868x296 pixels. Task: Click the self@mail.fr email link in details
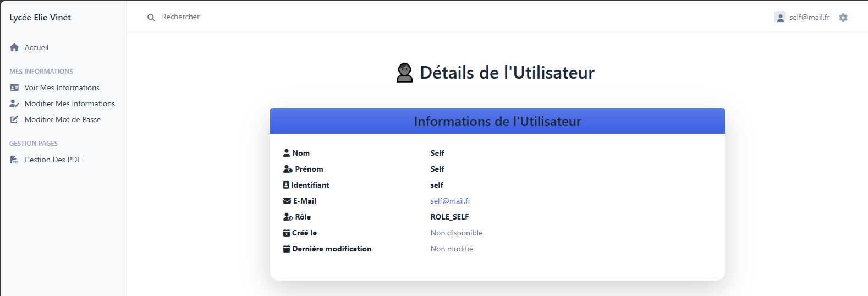coord(450,201)
